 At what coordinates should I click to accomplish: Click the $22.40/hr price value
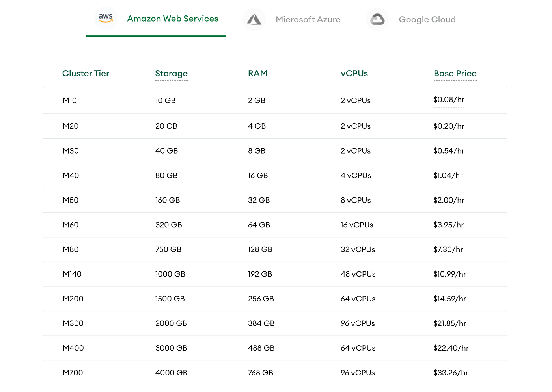[x=451, y=348]
